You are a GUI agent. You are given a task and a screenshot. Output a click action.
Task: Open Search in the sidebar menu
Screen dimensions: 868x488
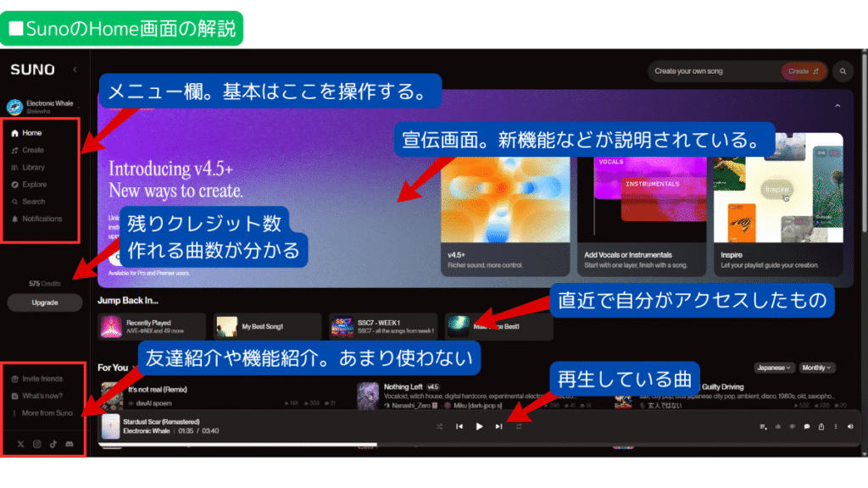pyautogui.click(x=28, y=202)
